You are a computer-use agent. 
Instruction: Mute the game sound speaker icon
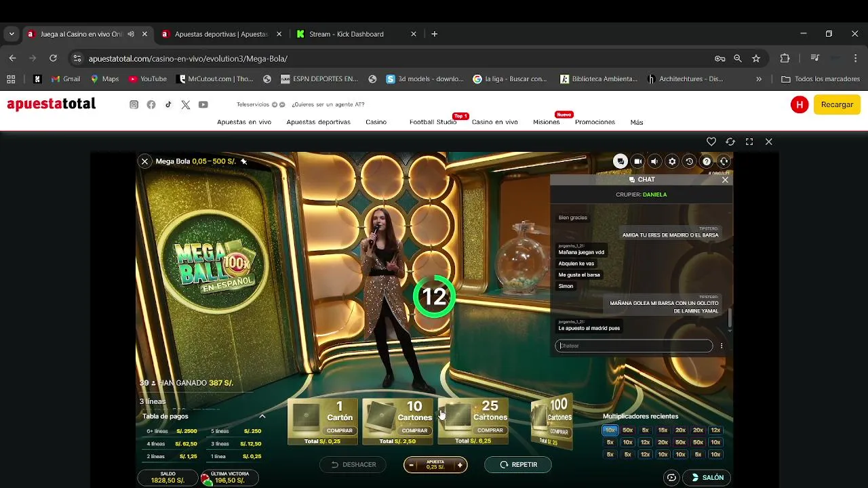coord(654,161)
